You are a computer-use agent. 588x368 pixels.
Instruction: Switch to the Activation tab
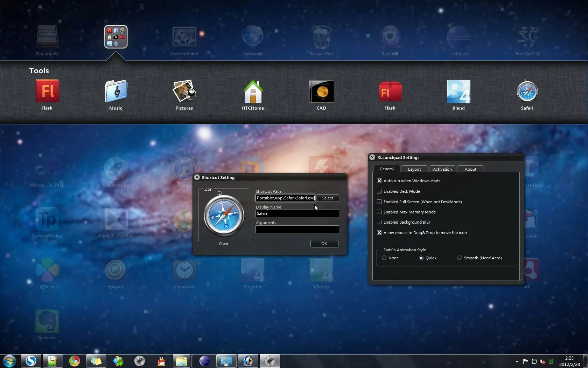(x=442, y=169)
